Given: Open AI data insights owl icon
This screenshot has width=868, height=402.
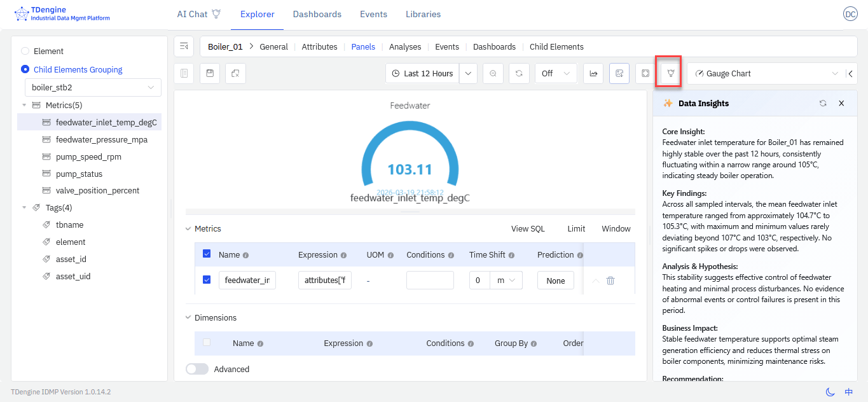Looking at the screenshot, I should coord(670,73).
